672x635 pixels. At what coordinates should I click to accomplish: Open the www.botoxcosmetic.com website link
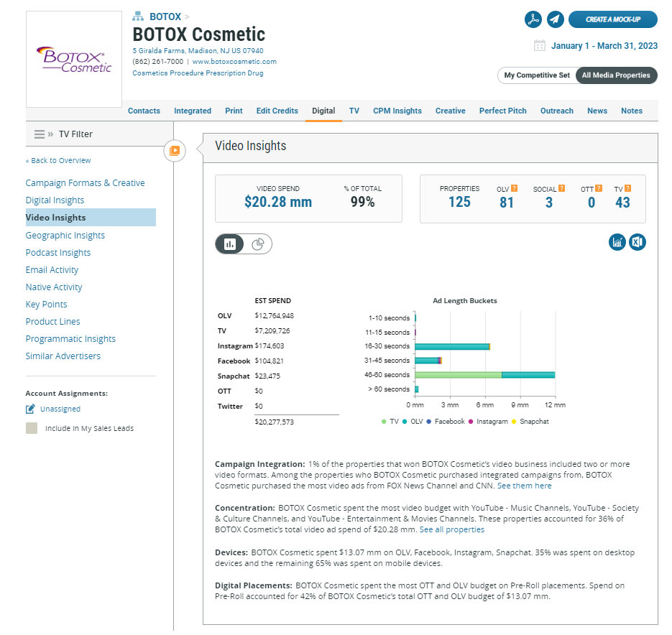click(x=234, y=61)
